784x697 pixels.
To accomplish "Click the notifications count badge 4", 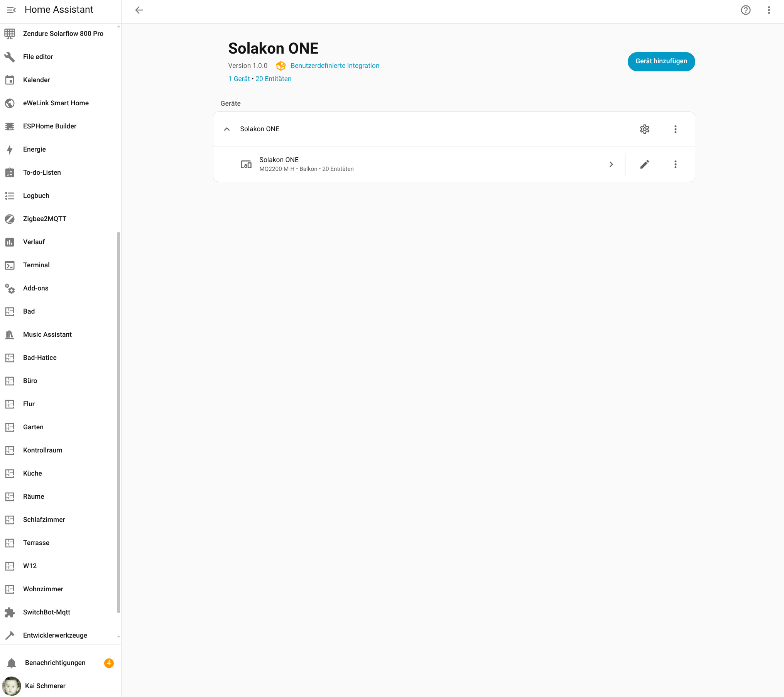I will click(x=109, y=663).
